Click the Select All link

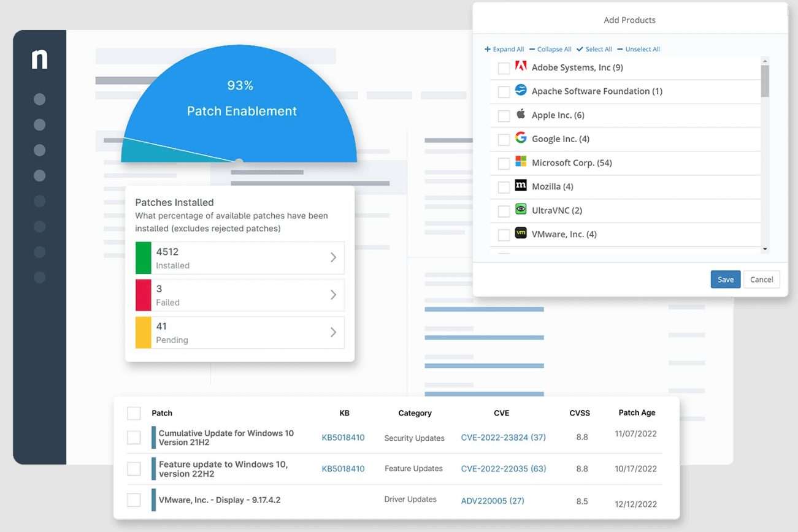pyautogui.click(x=594, y=49)
